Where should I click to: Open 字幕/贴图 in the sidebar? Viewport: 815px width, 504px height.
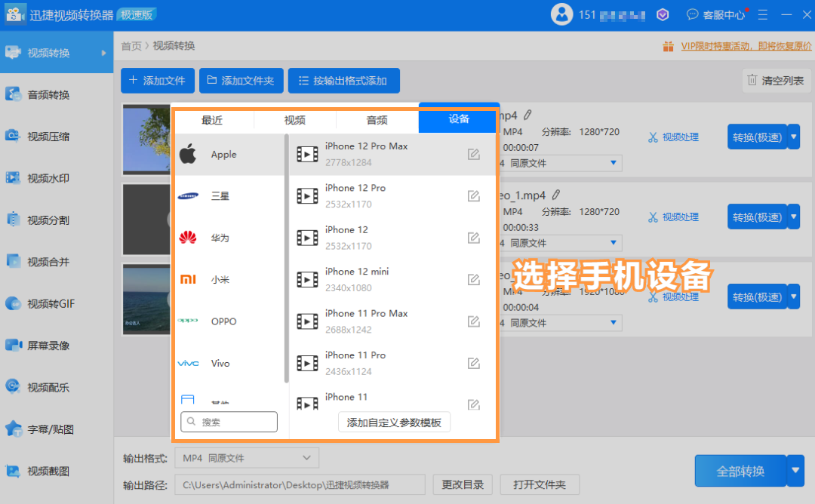click(x=56, y=429)
